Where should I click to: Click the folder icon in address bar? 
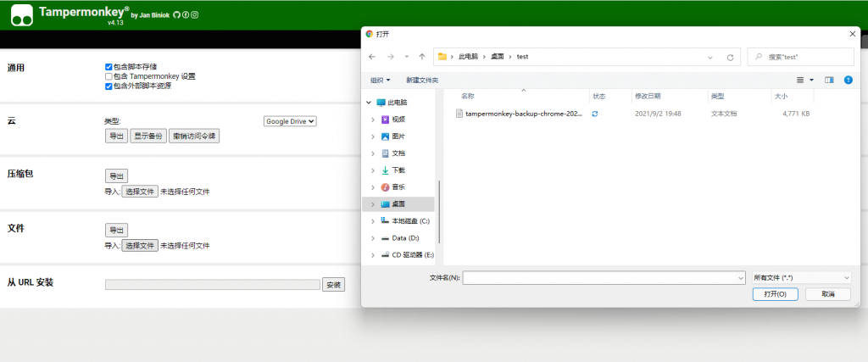pyautogui.click(x=442, y=57)
